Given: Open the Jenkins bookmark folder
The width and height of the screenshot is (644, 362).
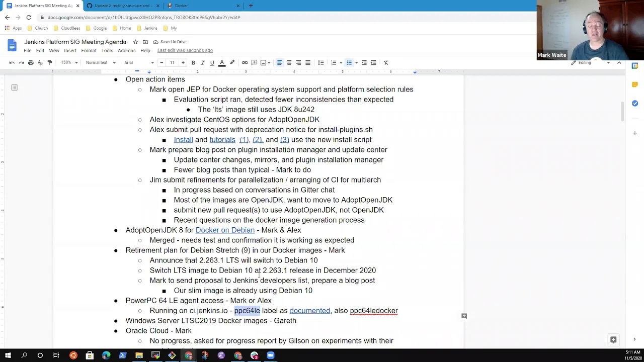Looking at the screenshot, I should (x=147, y=28).
